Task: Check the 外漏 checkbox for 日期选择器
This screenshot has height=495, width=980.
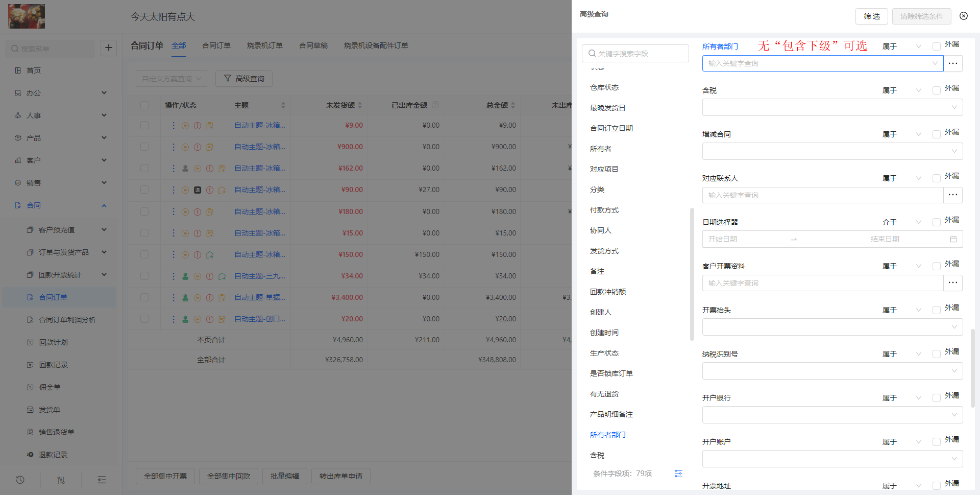Action: coord(936,222)
